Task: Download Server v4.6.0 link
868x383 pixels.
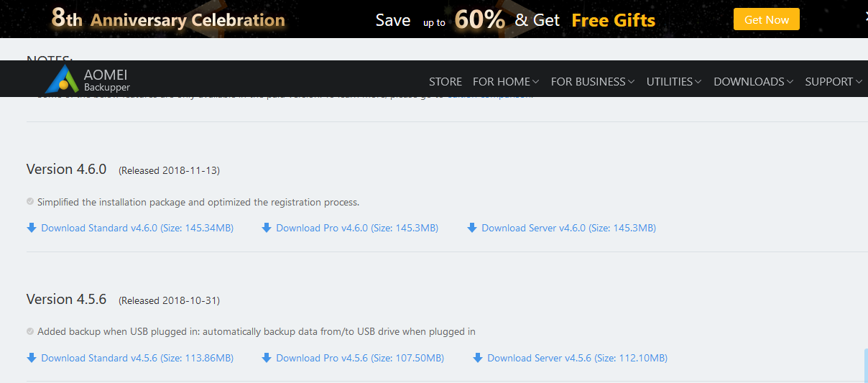Action: (568, 228)
